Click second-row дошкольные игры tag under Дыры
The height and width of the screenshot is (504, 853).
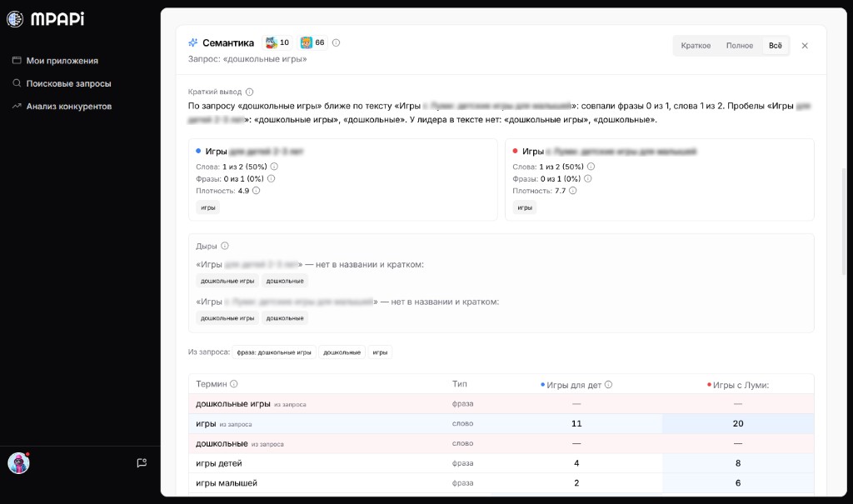(x=227, y=318)
